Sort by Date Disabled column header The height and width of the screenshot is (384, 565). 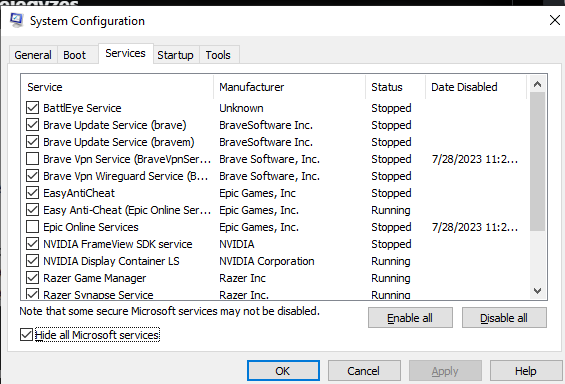(x=476, y=87)
